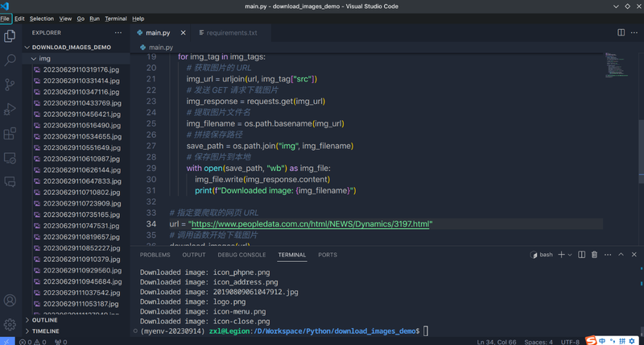The image size is (644, 345).
Task: Open the Source Control view
Action: click(x=10, y=85)
